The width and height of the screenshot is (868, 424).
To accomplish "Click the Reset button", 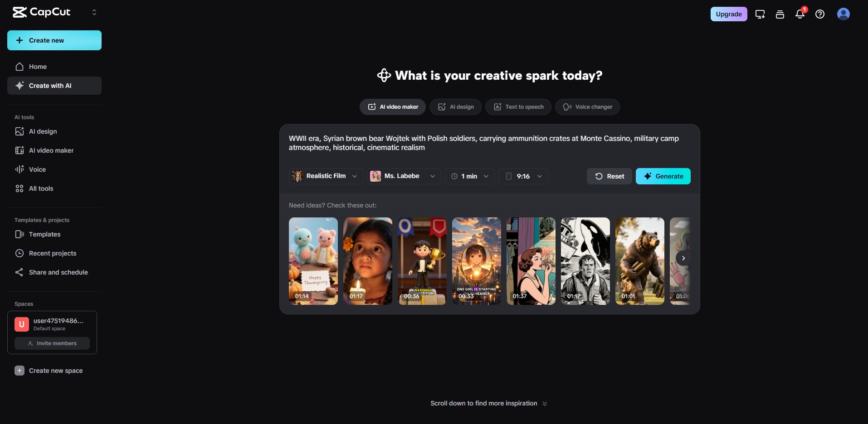I will (610, 176).
